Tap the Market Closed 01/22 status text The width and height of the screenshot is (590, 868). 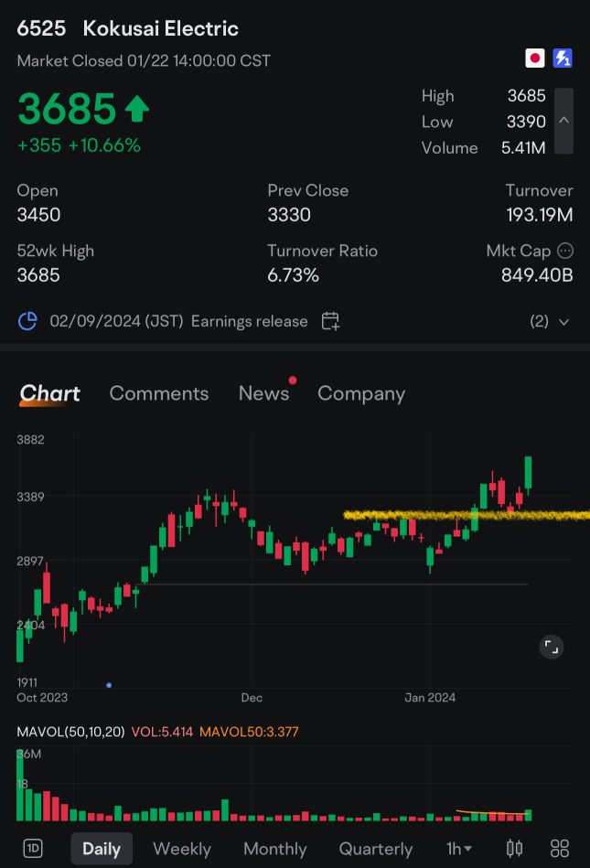pos(144,60)
